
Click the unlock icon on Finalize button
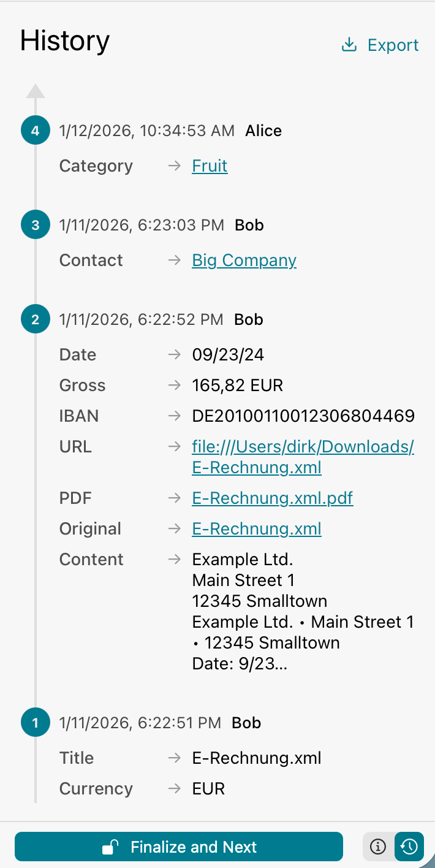tap(110, 847)
